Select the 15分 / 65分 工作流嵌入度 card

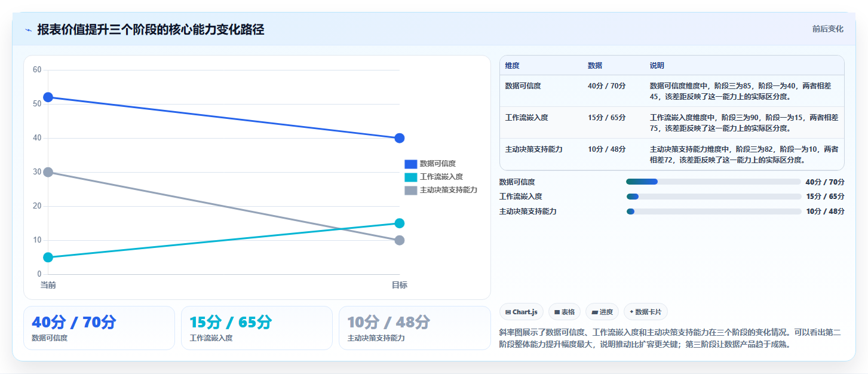257,328
